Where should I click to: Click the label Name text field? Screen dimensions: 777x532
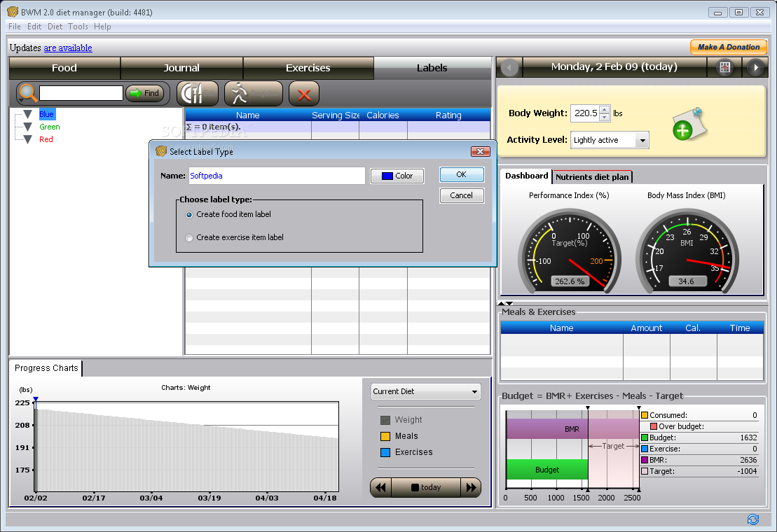tap(277, 176)
